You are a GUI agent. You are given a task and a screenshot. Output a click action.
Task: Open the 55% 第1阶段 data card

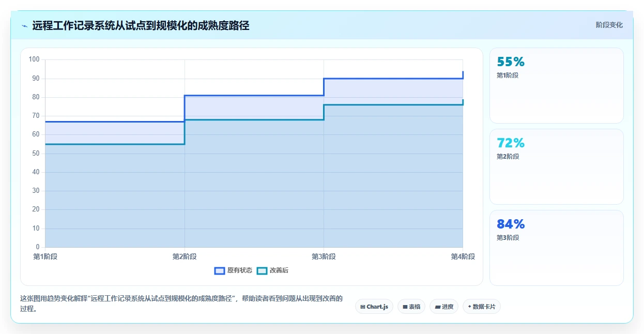pos(556,85)
